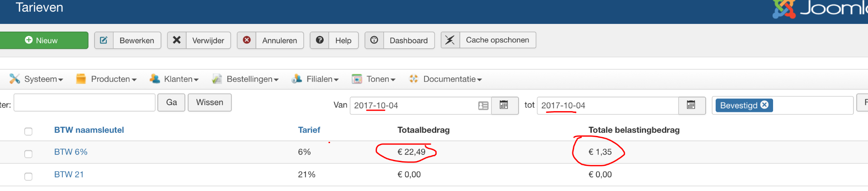Open the tot date calendar picker
Viewport: 868px width, 191px height.
click(691, 105)
